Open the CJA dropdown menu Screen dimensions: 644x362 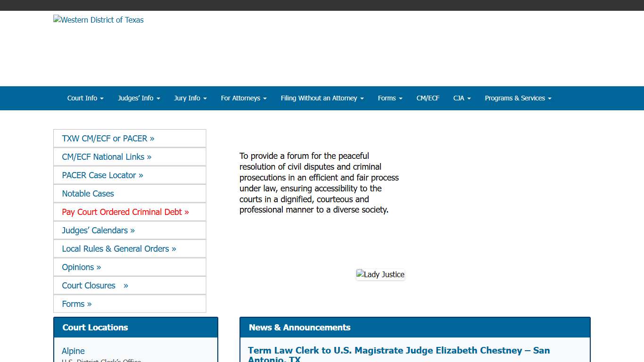(x=462, y=98)
